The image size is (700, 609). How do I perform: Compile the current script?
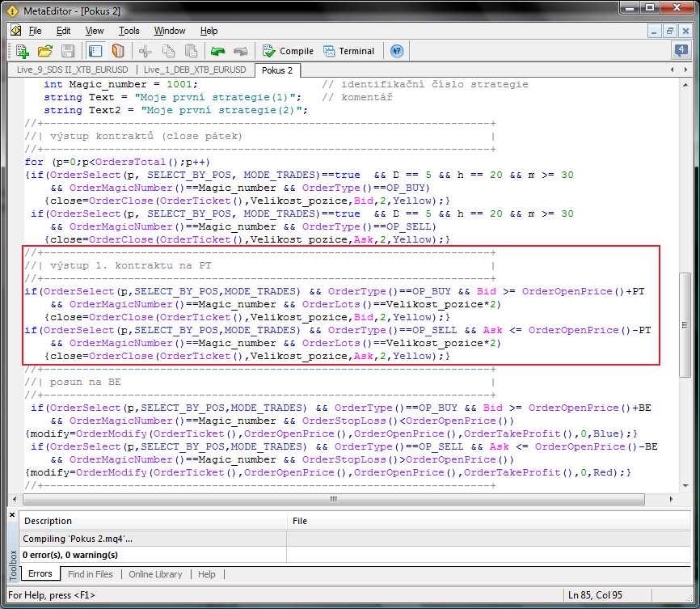(288, 51)
